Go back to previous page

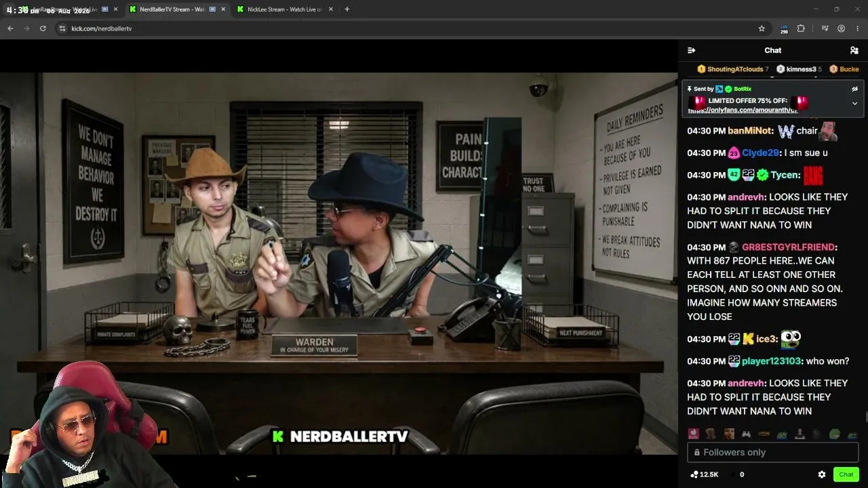click(10, 28)
